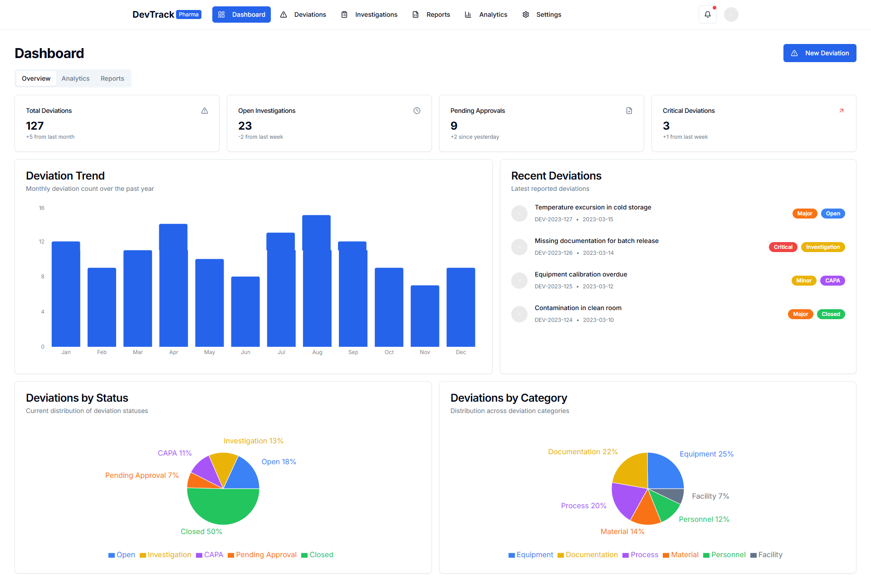Open Analytics in the top navigation bar
Viewport: 871px width, 588px height.
pos(486,15)
